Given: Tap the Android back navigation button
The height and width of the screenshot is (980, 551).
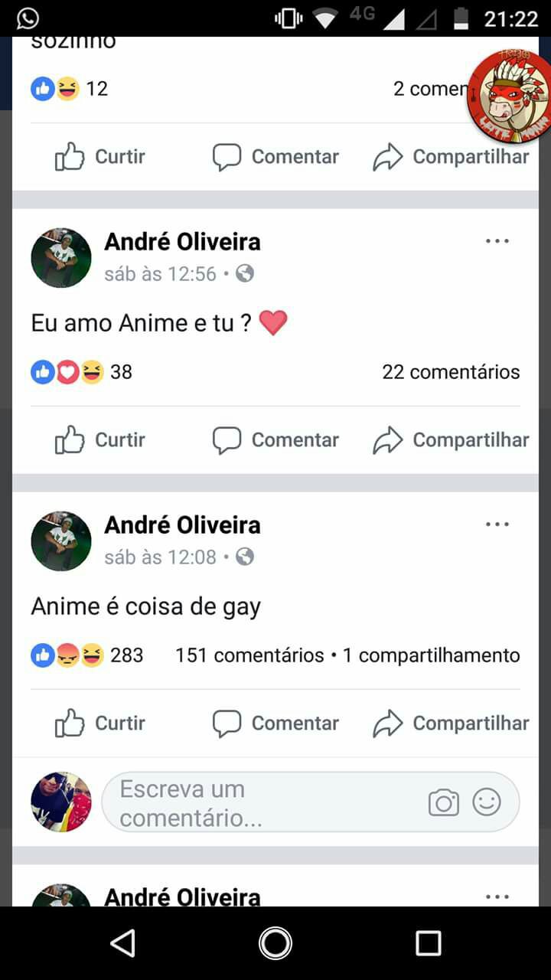Looking at the screenshot, I should [x=122, y=943].
